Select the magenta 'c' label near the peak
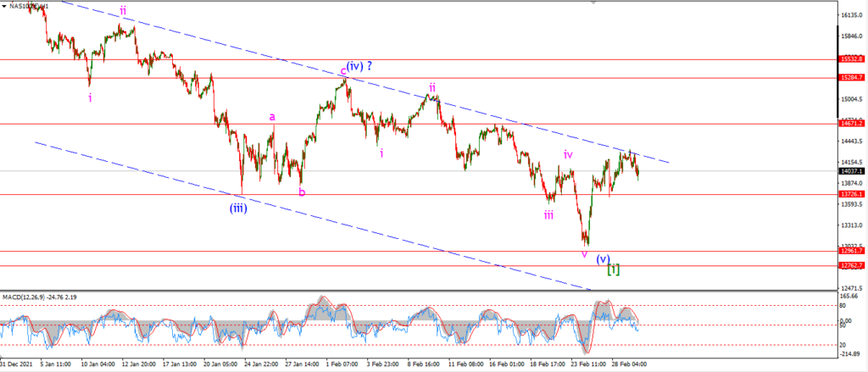This screenshot has width=868, height=372. (x=343, y=70)
